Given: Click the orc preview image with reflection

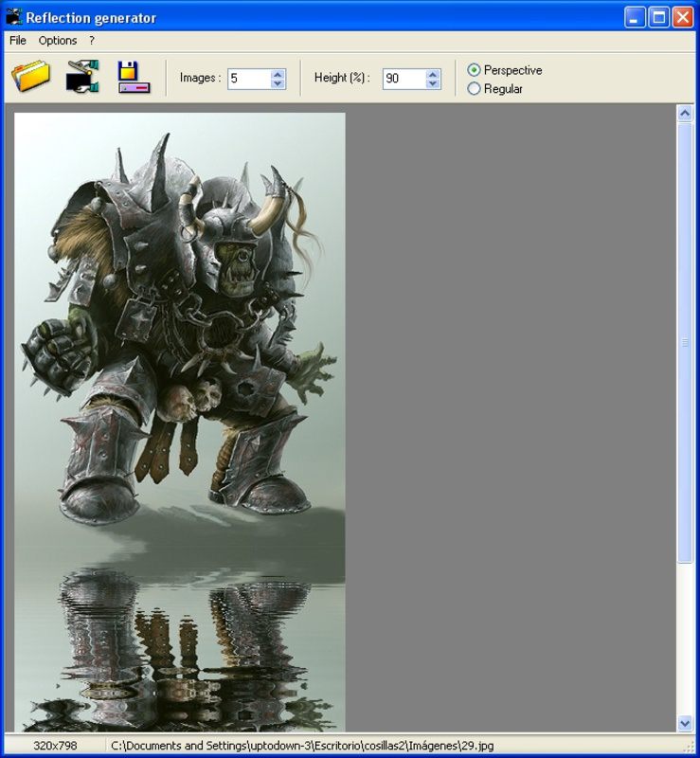Looking at the screenshot, I should 180,422.
